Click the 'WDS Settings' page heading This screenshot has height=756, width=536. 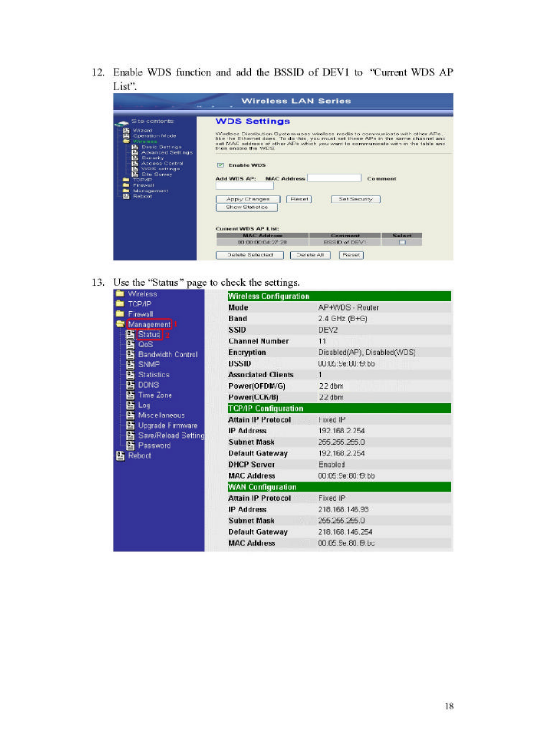point(252,122)
